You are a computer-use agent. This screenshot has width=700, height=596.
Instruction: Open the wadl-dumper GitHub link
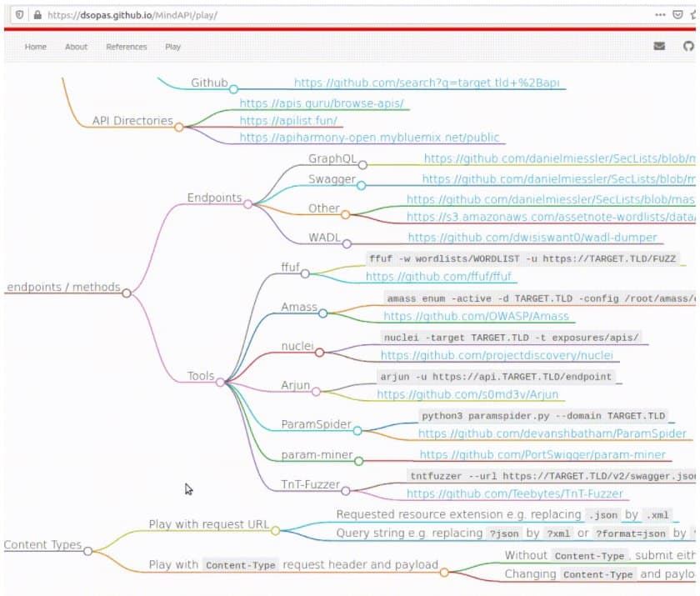532,238
